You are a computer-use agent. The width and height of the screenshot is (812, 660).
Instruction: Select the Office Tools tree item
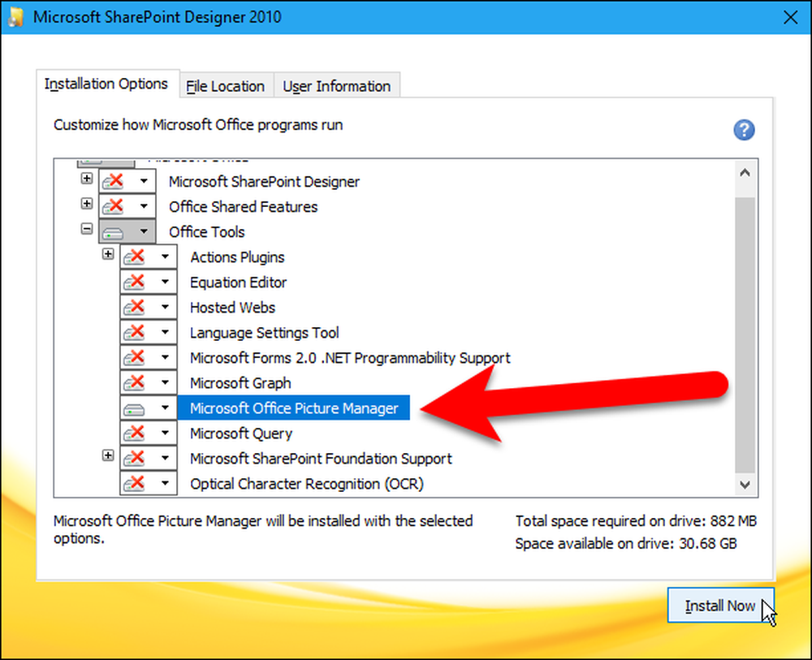[206, 232]
